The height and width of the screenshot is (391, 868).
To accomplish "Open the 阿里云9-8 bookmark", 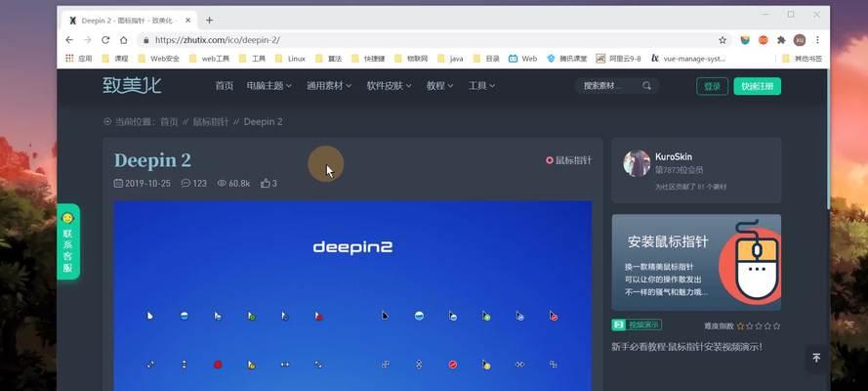I will coord(618,58).
